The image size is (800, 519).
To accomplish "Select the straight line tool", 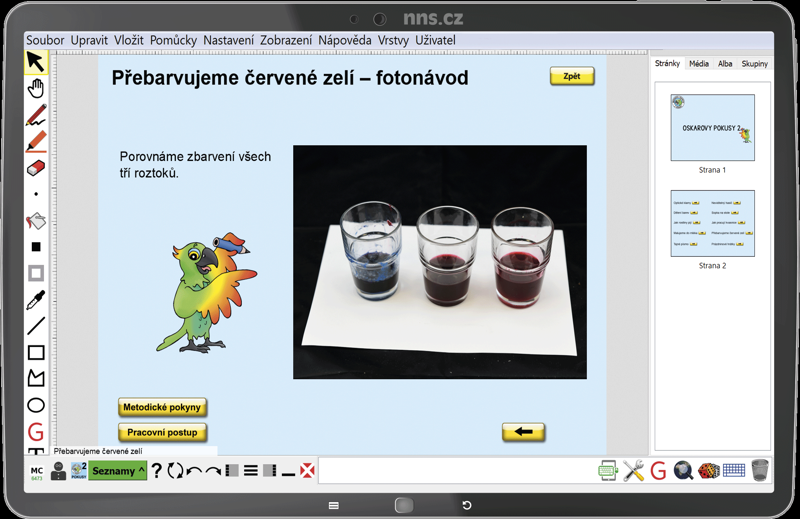I will point(36,326).
